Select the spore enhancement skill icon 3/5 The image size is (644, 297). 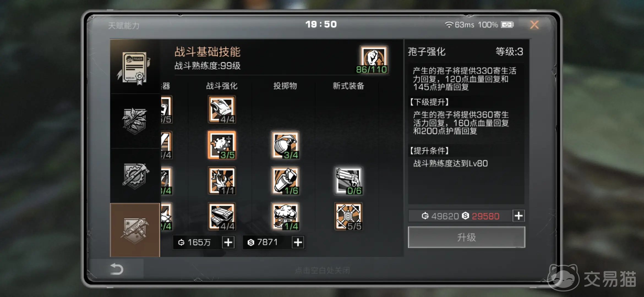pos(222,145)
